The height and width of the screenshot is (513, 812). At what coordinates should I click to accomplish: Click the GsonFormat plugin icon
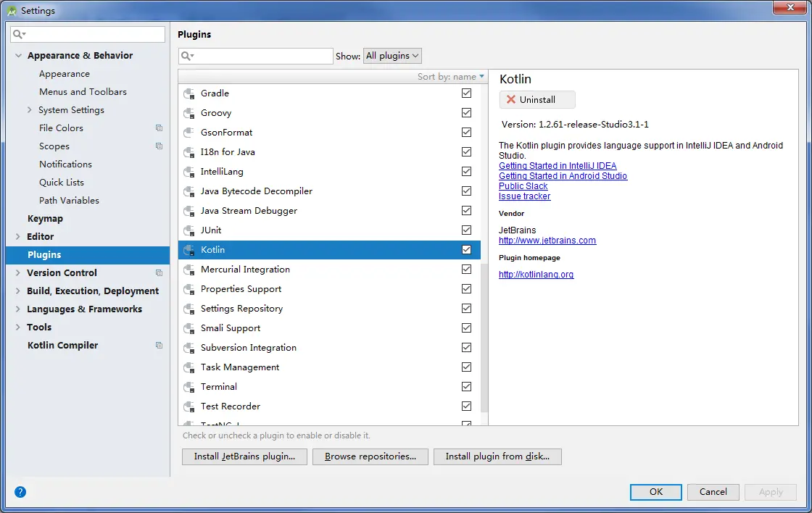tap(189, 133)
